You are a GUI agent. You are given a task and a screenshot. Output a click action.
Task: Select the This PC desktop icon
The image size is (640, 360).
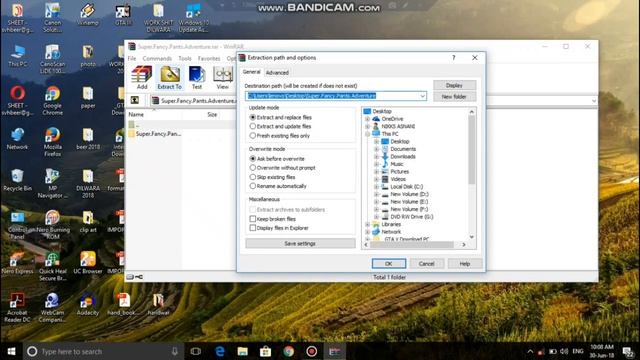click(x=17, y=56)
